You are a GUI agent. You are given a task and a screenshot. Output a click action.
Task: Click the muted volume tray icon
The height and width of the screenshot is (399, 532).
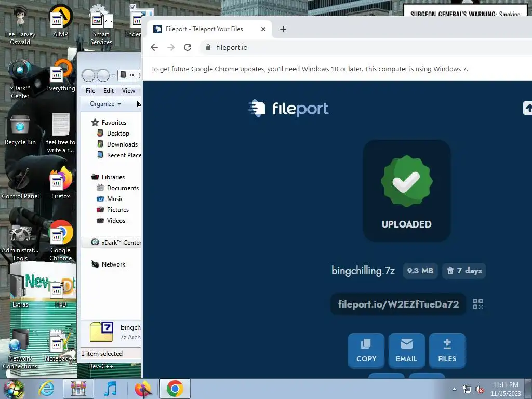pos(480,390)
